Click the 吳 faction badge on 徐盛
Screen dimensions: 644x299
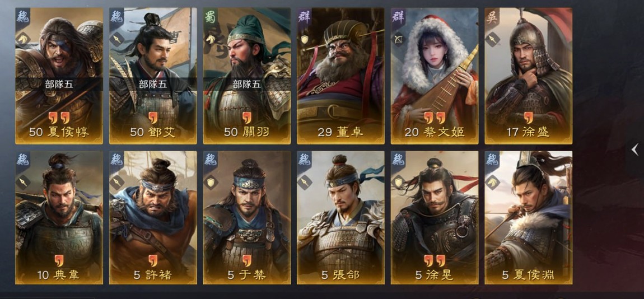(x=491, y=16)
